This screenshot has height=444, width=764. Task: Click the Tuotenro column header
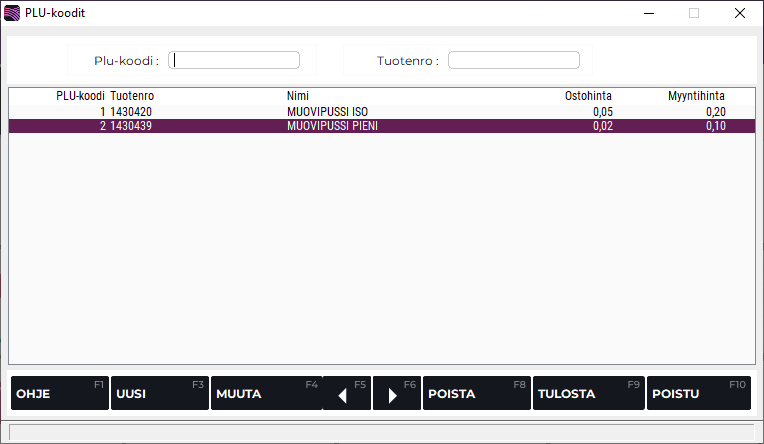(x=132, y=96)
